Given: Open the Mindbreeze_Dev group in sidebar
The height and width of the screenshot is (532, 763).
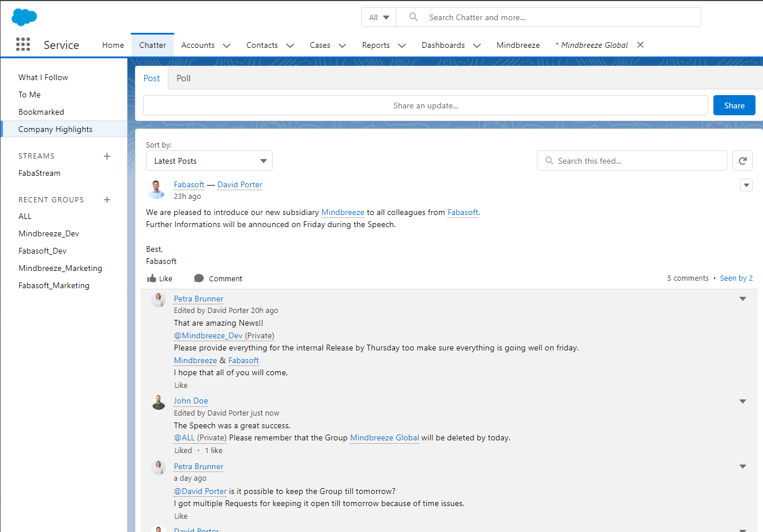Looking at the screenshot, I should (48, 233).
